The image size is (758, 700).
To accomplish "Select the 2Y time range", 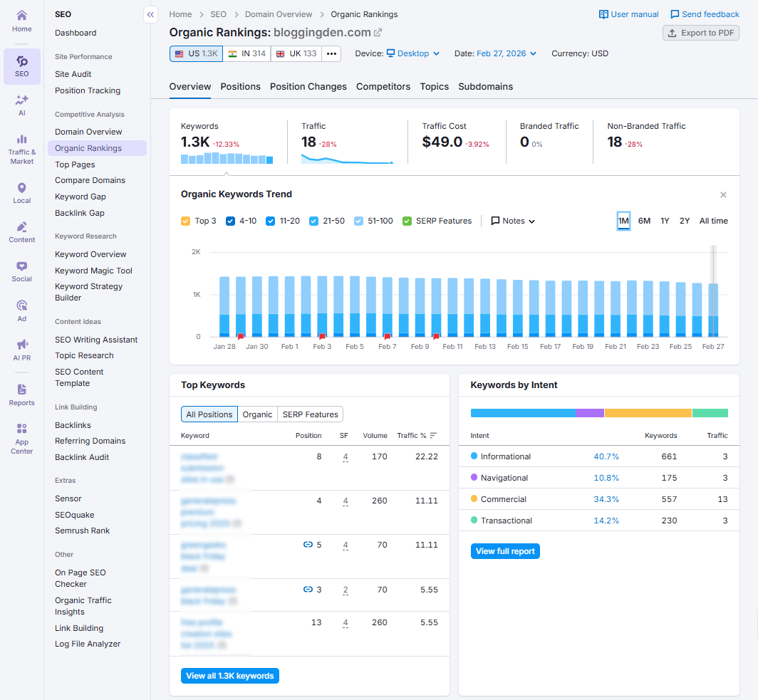I will click(685, 221).
